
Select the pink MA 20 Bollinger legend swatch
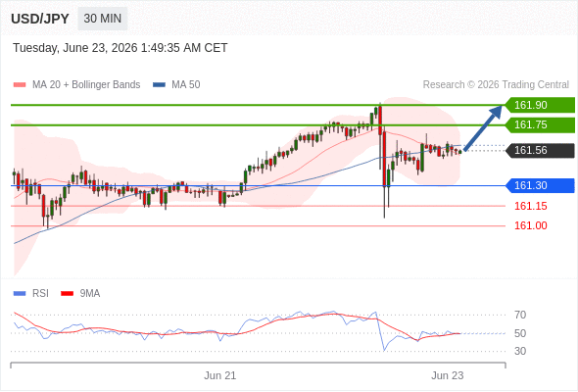pos(20,85)
